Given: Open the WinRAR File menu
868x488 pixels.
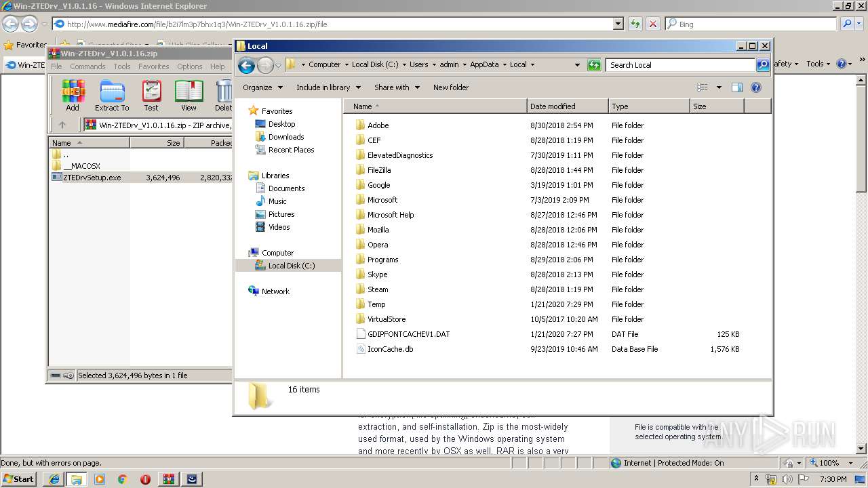Looking at the screenshot, I should [56, 66].
